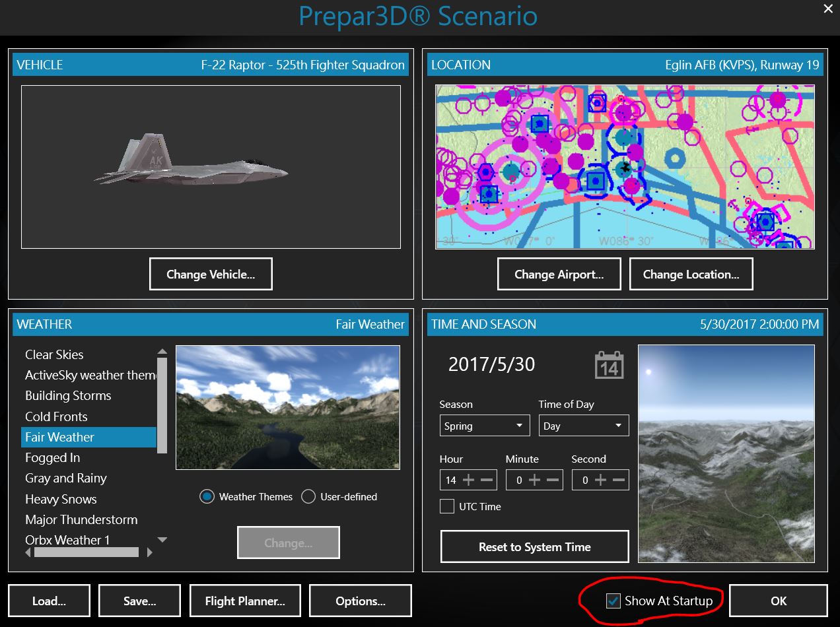840x627 pixels.
Task: Open the Flight Planner
Action: coord(245,601)
